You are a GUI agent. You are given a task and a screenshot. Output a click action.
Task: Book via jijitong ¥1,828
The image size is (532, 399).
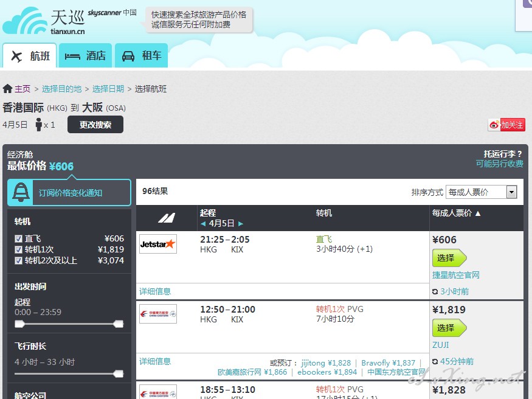pos(326,363)
